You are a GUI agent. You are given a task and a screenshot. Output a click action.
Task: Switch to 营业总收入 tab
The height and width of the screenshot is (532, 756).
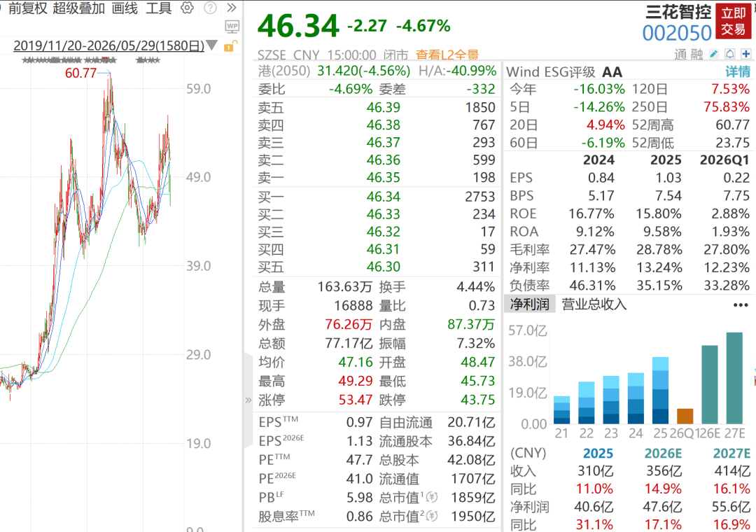pyautogui.click(x=594, y=304)
